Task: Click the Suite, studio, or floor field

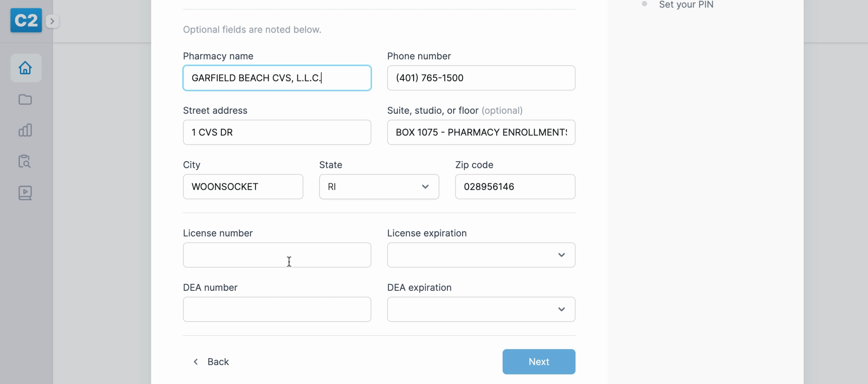Action: [481, 132]
